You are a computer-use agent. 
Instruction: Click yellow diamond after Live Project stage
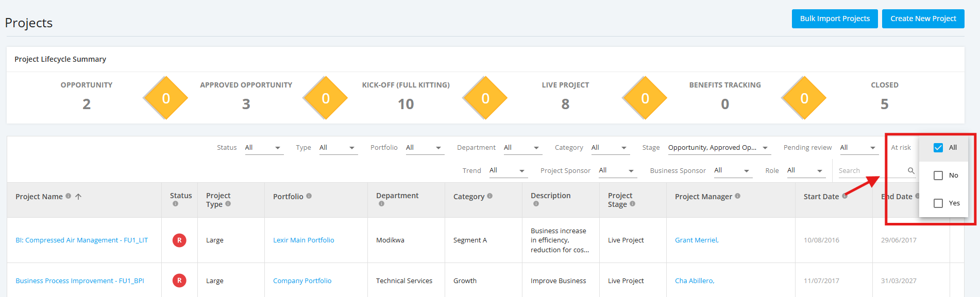point(645,98)
